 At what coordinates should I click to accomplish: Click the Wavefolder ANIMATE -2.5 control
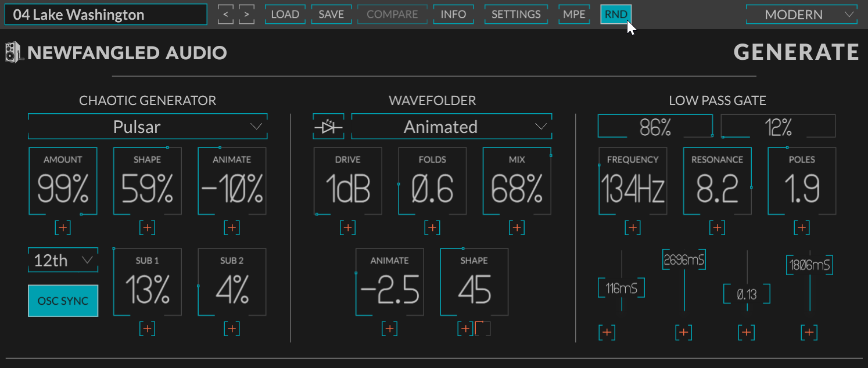click(389, 282)
